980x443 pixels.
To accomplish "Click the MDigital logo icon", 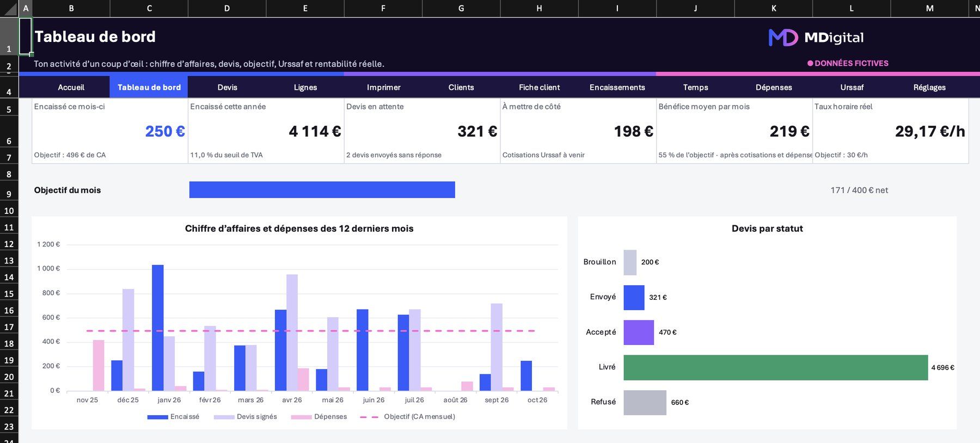I will (783, 38).
